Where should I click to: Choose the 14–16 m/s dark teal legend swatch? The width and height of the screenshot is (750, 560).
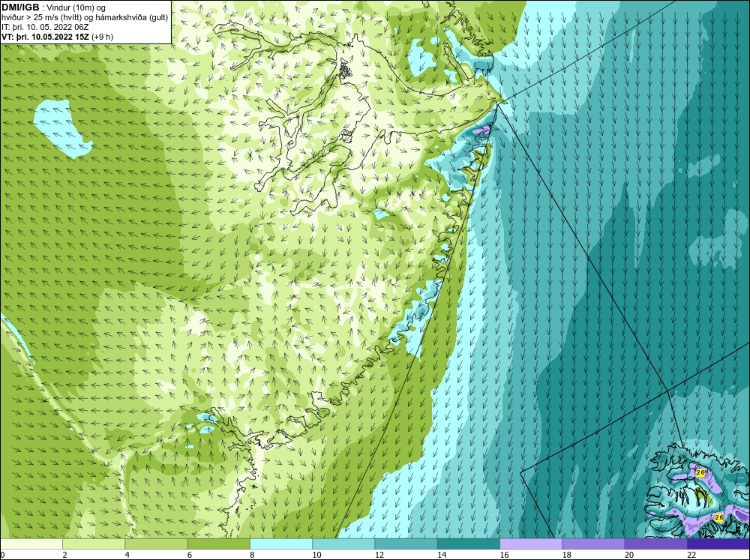[x=469, y=544]
